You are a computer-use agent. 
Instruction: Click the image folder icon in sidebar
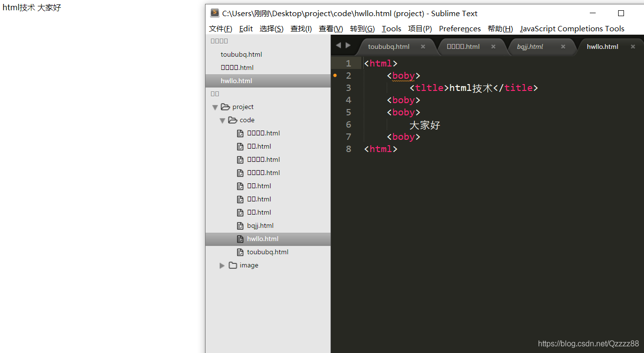(x=232, y=265)
